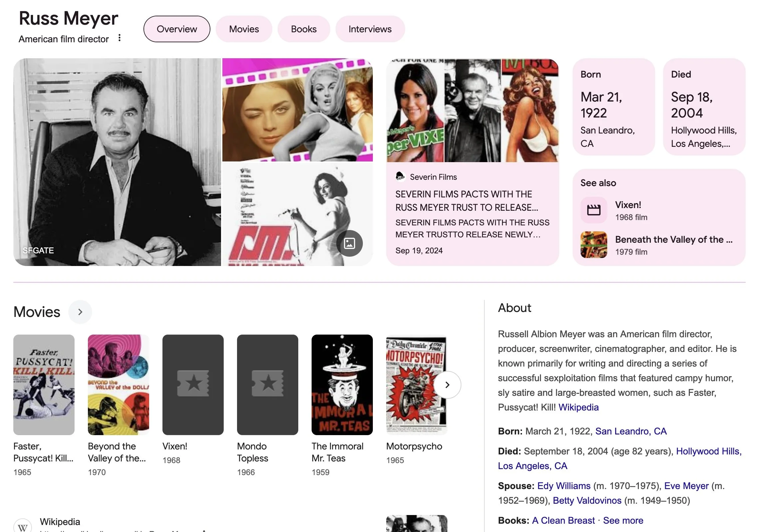Open the Edy Williams spouse link

[563, 486]
